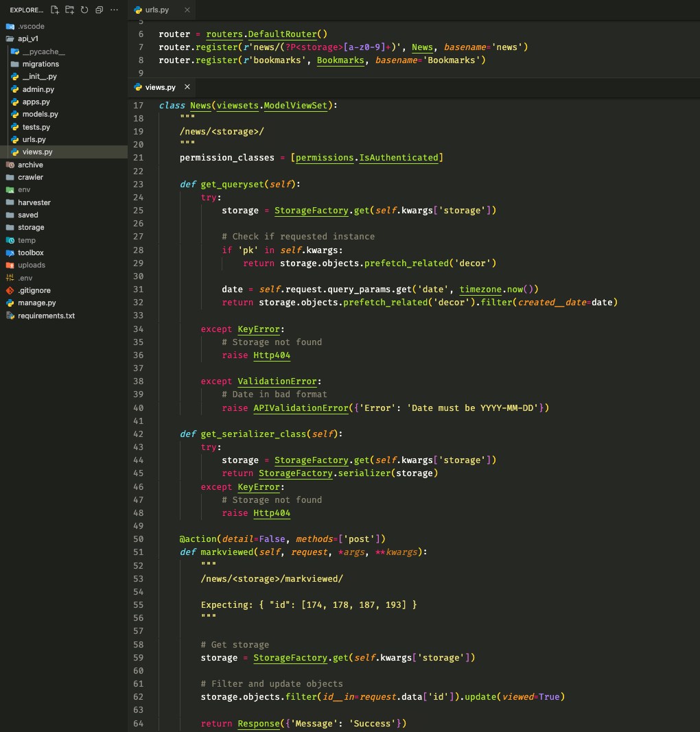This screenshot has height=732, width=700.
Task: Click the Python icon beside models.py
Action: click(x=15, y=115)
